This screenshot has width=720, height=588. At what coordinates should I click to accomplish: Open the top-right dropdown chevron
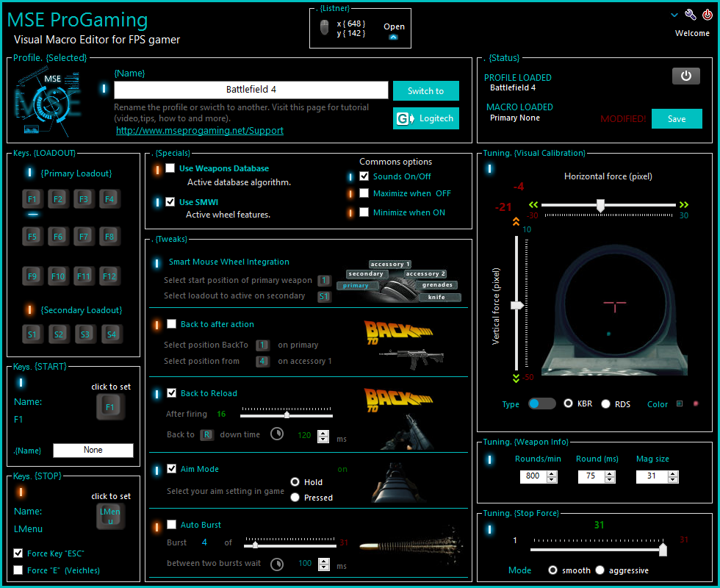674,15
